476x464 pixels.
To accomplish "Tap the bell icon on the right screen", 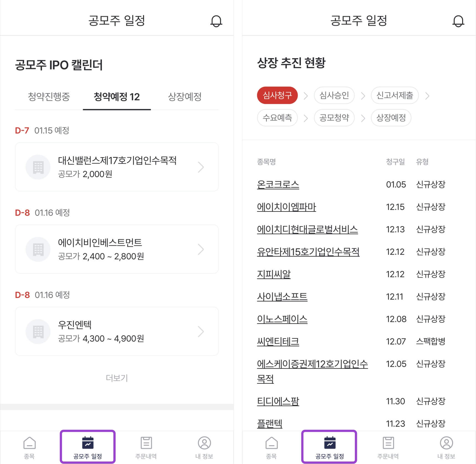I will coord(458,21).
